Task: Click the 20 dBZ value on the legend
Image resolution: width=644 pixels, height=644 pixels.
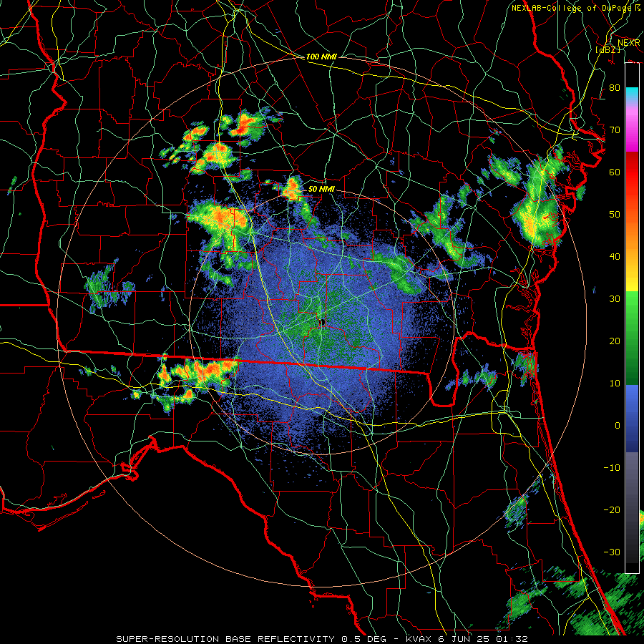Action: [615, 341]
